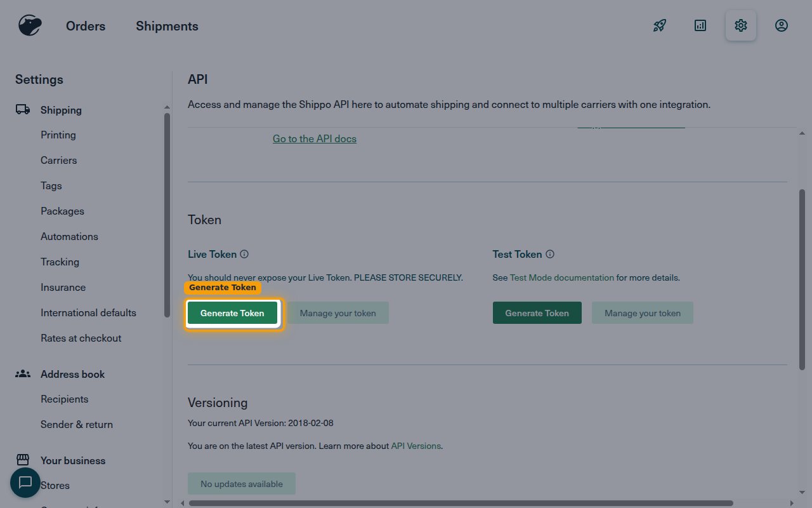812x508 pixels.
Task: Open the Shipments tab
Action: (x=167, y=26)
